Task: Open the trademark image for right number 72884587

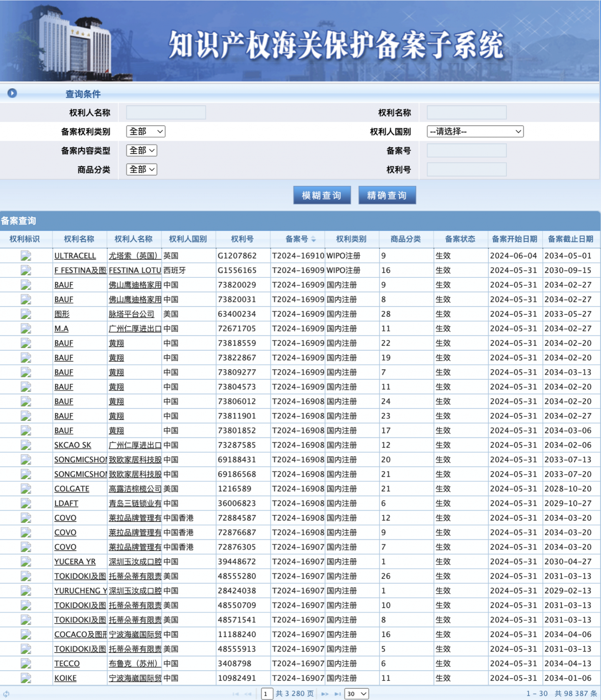Action: pos(26,518)
